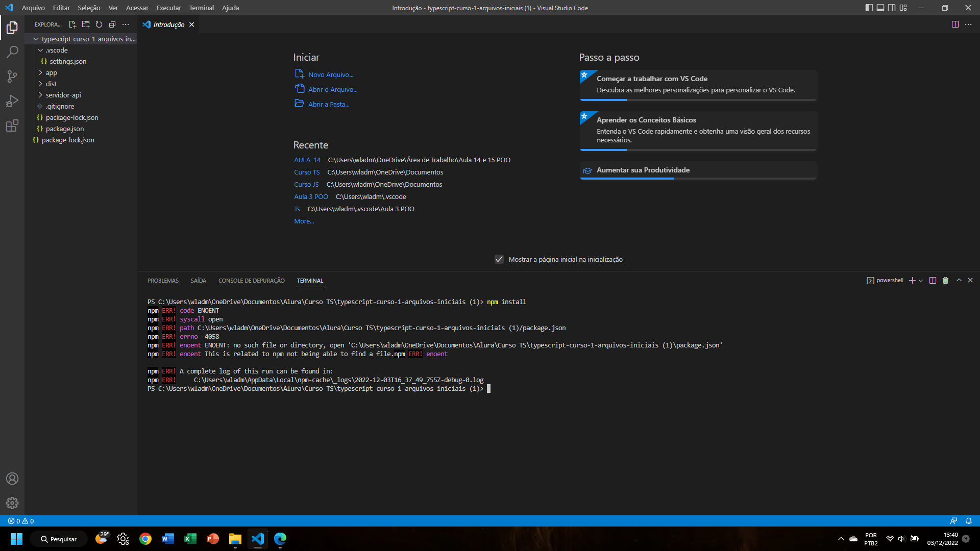Open the Manage gear icon
This screenshot has width=980, height=551.
tap(12, 503)
